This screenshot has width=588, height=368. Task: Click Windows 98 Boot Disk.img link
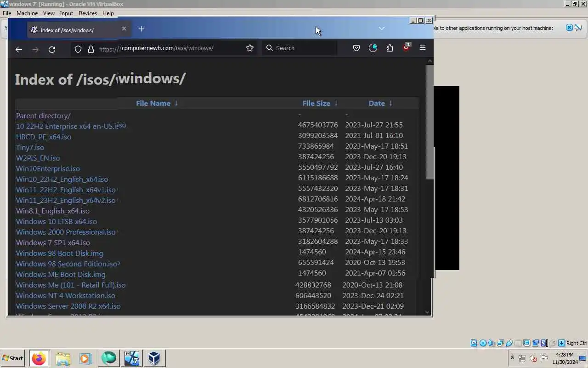coord(60,253)
